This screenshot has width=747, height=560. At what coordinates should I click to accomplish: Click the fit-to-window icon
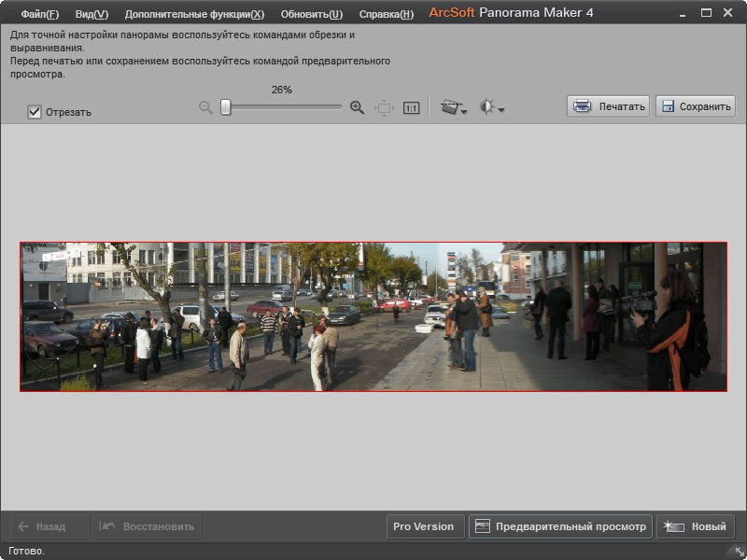[384, 107]
